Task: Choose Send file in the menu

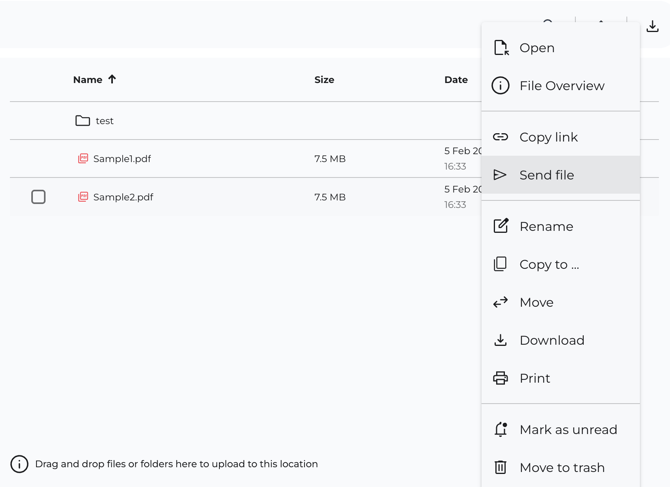Action: (546, 175)
